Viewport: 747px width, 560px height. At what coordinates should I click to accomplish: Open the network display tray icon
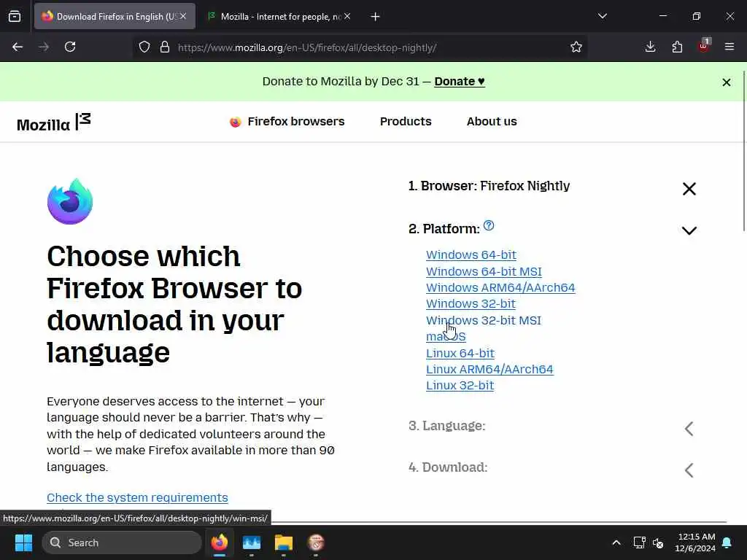(x=639, y=542)
